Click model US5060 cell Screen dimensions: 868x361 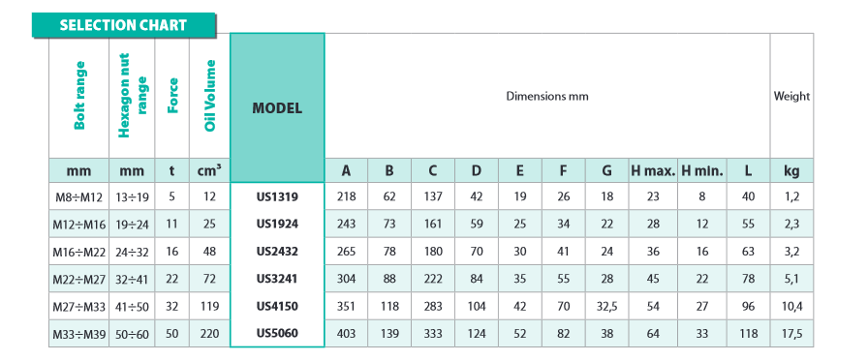coord(277,333)
